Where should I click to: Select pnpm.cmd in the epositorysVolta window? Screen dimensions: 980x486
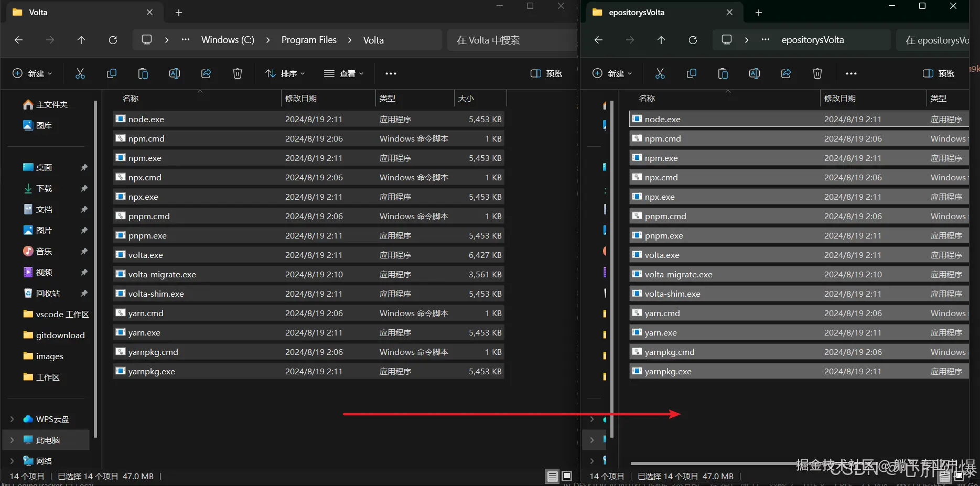[799, 216]
